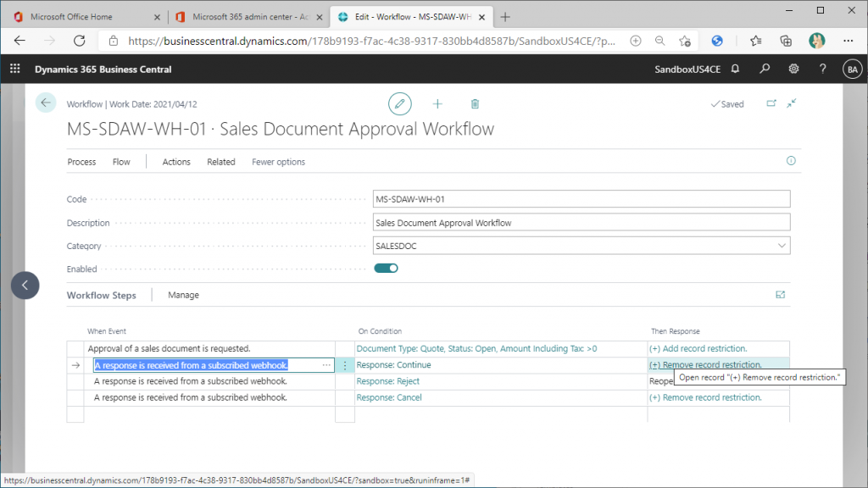Image resolution: width=868 pixels, height=488 pixels.
Task: Open the Related menu
Action: [x=221, y=162]
